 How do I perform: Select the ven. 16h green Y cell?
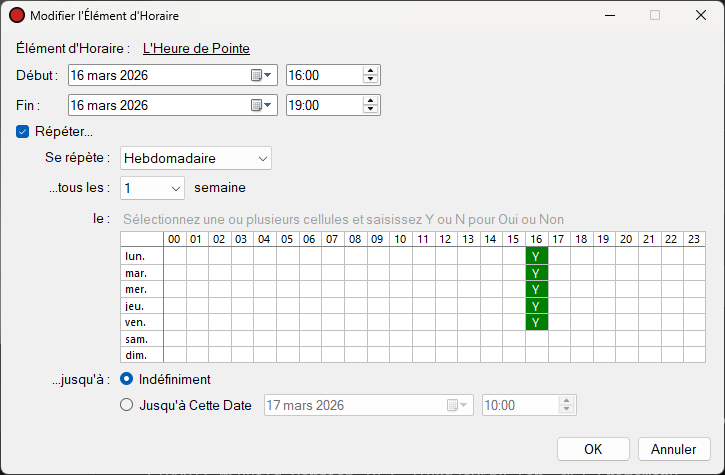click(537, 322)
